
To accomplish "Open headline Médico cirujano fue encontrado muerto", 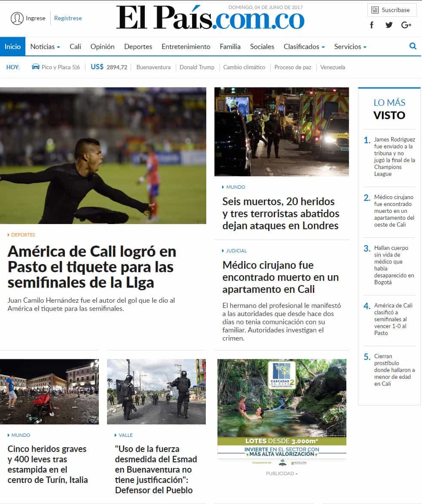I will pos(280,277).
